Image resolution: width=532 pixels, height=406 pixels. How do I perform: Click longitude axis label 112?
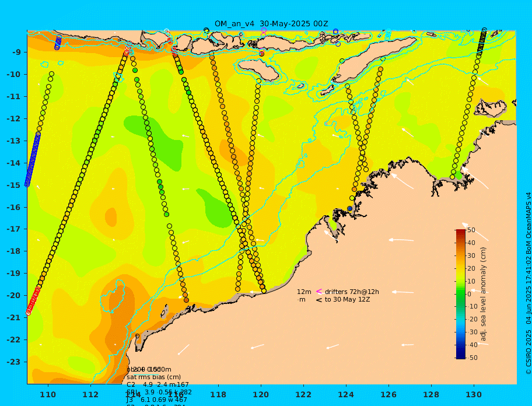90,395
